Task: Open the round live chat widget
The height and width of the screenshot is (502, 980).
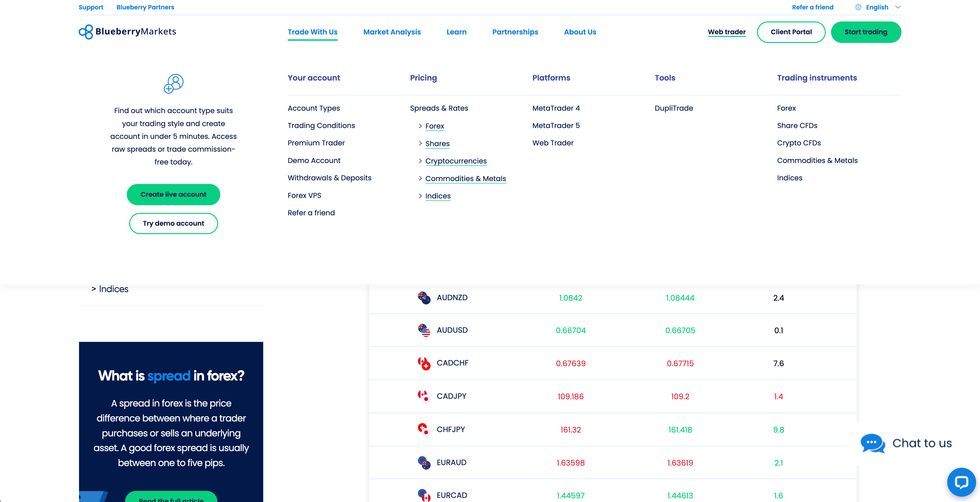Action: pyautogui.click(x=961, y=482)
